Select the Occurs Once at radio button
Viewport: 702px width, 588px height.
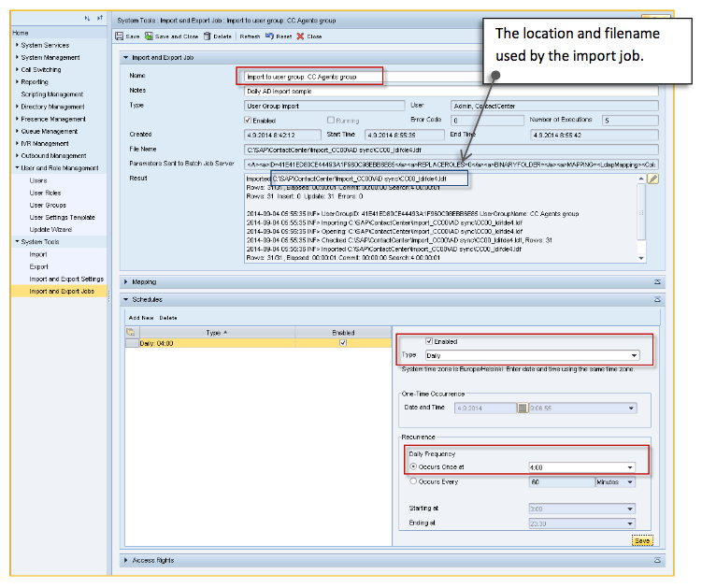[413, 466]
